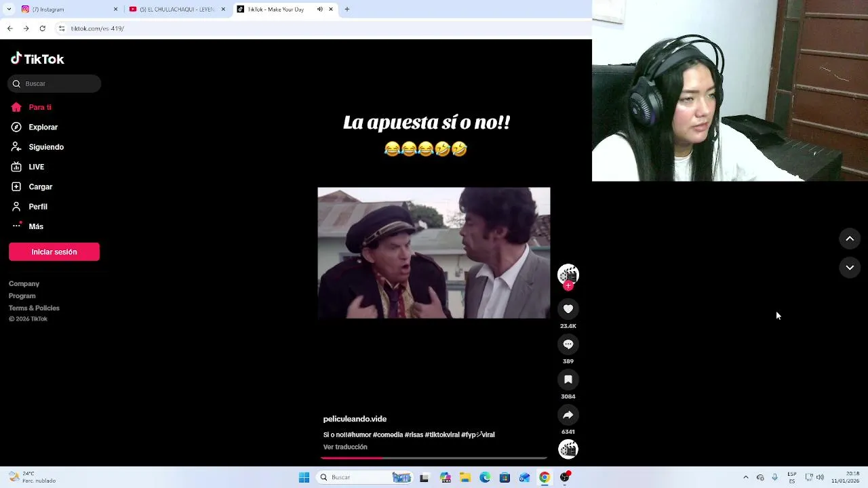The image size is (868, 488).
Task: Open the #risas hashtag
Action: [x=414, y=435]
